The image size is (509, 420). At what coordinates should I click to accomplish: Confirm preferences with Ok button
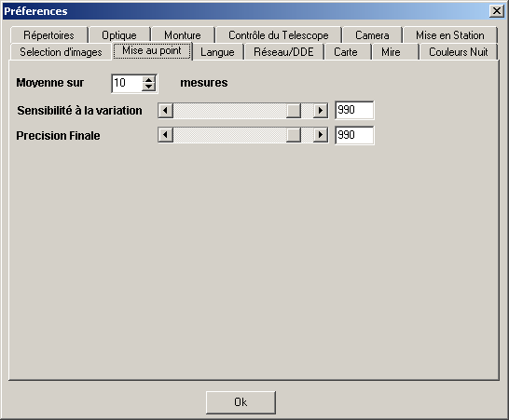point(241,402)
